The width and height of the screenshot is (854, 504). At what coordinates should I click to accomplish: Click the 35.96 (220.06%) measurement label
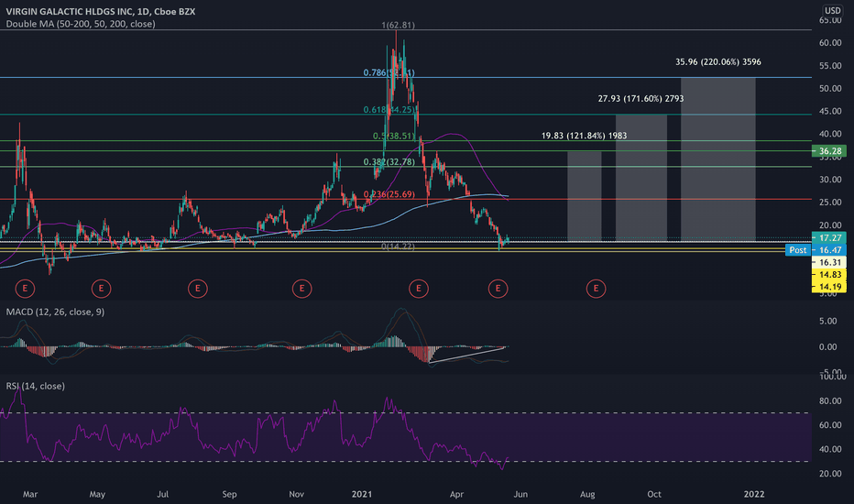717,61
